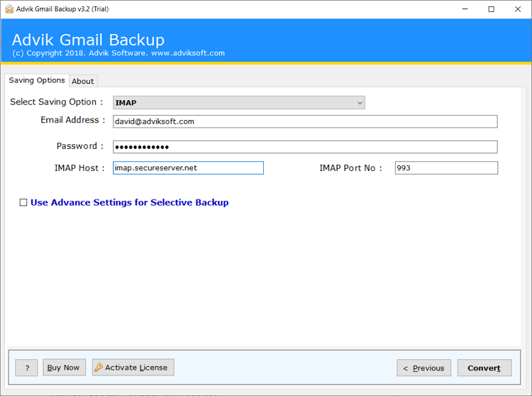Screen dimensions: 532x396
Task: Click the Advik Gmail Backup header title
Action: (88, 40)
